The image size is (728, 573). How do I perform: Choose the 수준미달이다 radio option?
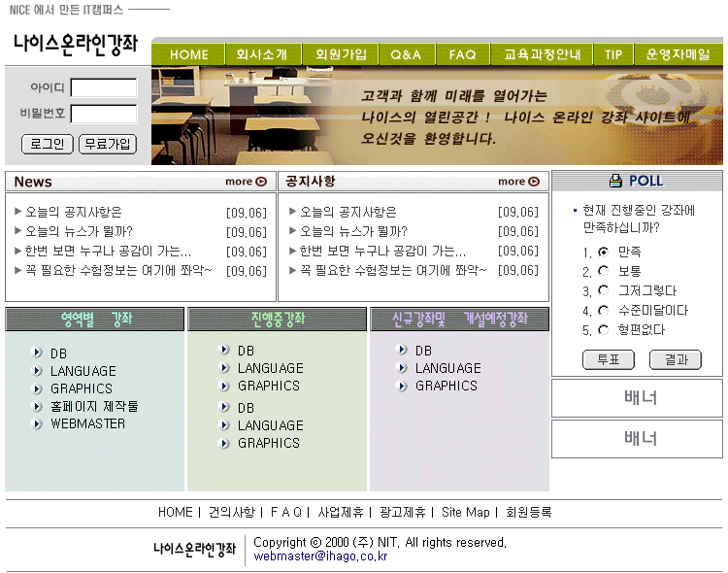pos(604,310)
